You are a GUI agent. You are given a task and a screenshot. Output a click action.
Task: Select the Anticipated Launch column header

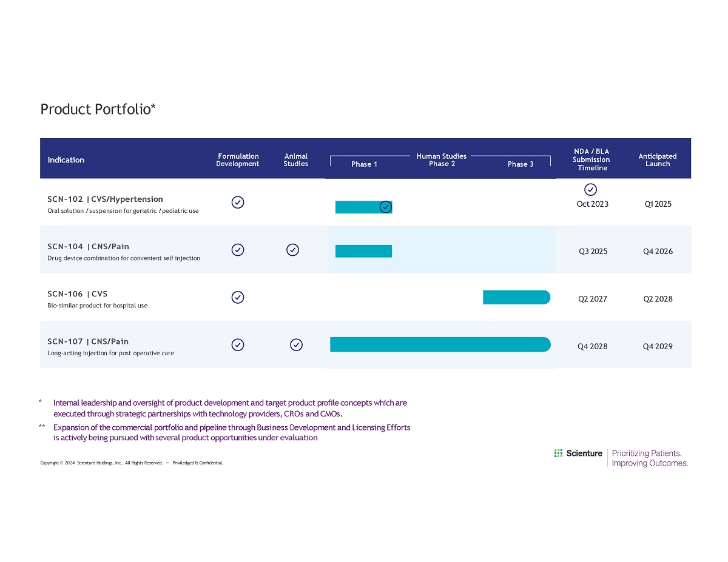[x=658, y=160]
